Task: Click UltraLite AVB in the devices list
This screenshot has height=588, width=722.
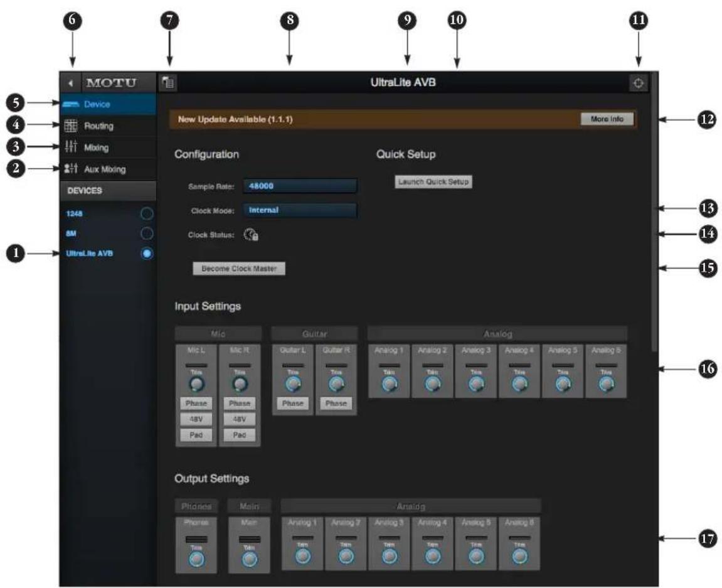Action: coord(89,254)
